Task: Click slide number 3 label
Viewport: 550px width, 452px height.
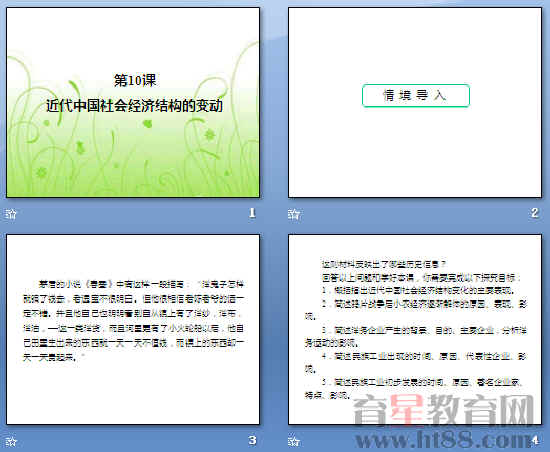Action: [x=252, y=440]
